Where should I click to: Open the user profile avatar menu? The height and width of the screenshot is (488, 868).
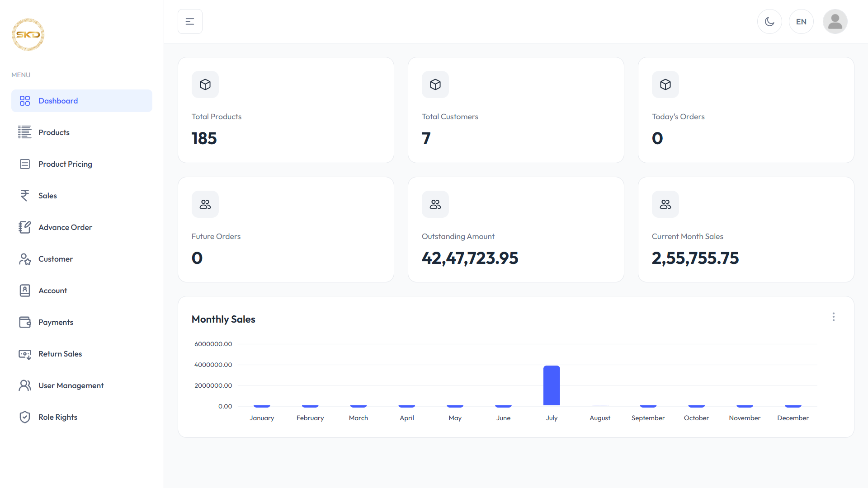tap(835, 22)
